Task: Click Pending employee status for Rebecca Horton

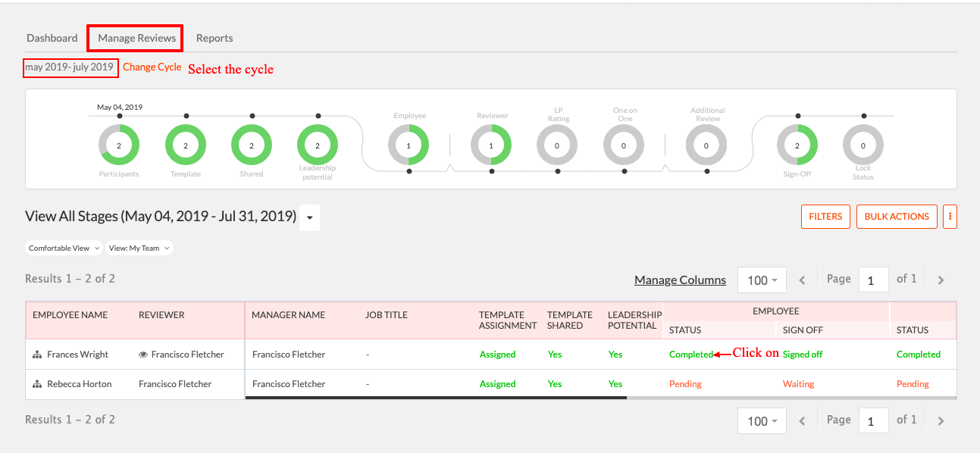Action: tap(685, 384)
